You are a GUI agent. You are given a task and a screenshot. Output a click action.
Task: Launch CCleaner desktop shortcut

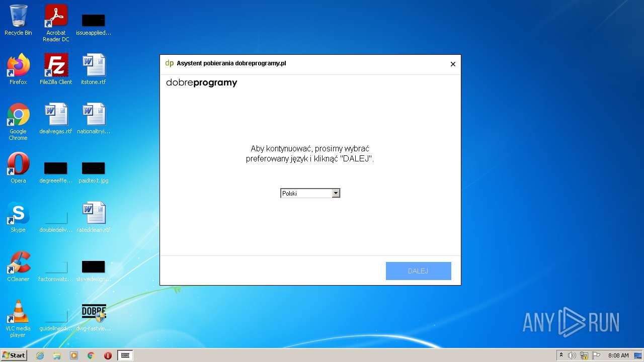(18, 266)
